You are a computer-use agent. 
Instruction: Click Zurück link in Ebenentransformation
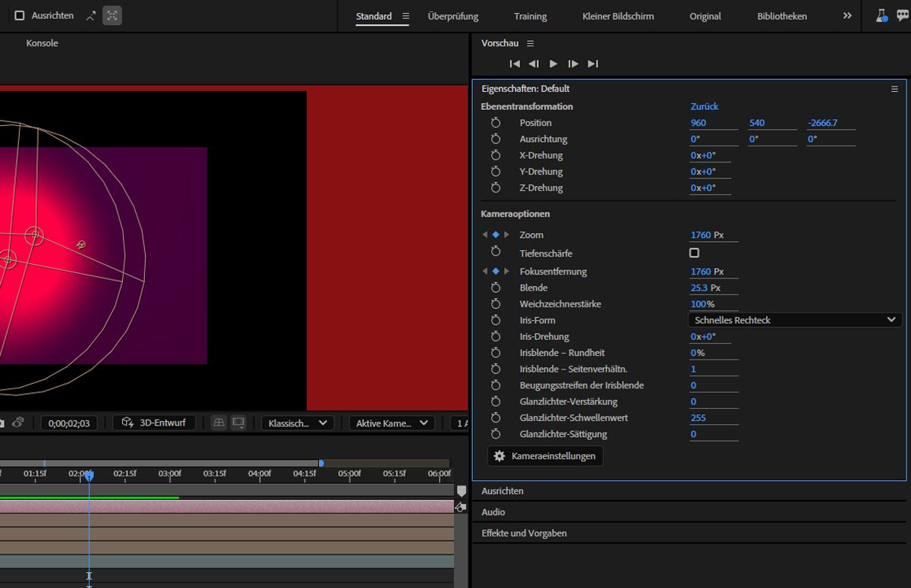click(704, 106)
